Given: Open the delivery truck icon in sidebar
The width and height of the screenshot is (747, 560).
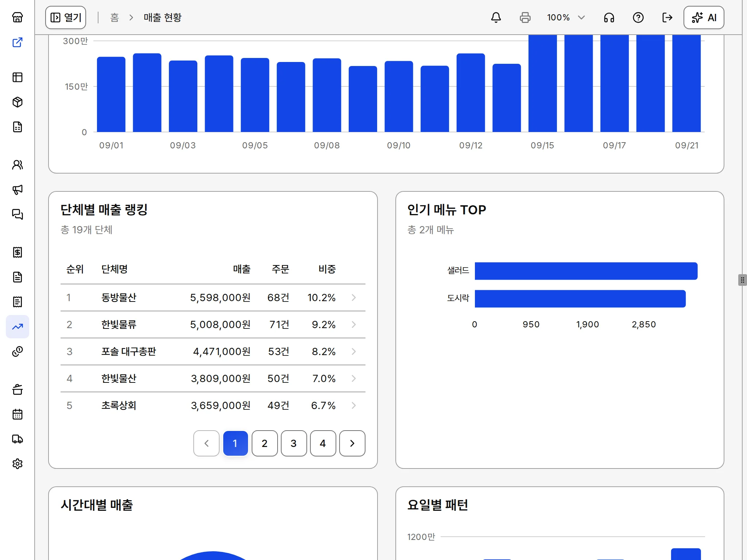Looking at the screenshot, I should pyautogui.click(x=18, y=439).
